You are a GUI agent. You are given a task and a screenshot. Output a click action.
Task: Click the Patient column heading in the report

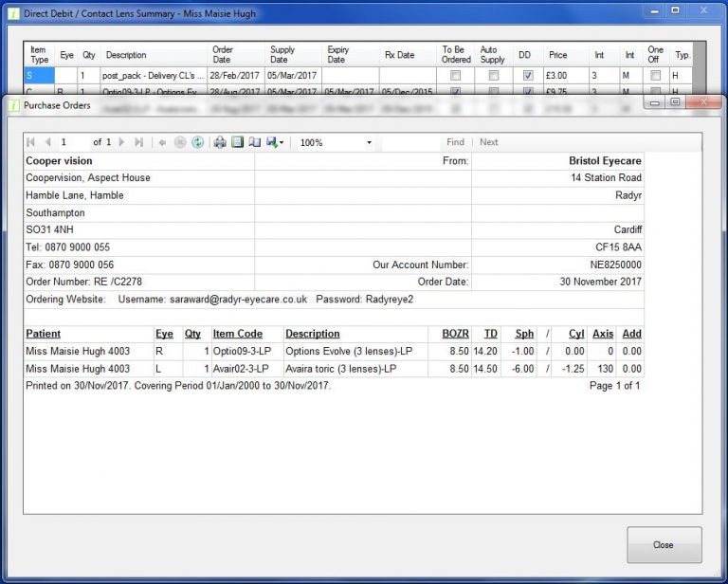click(44, 334)
